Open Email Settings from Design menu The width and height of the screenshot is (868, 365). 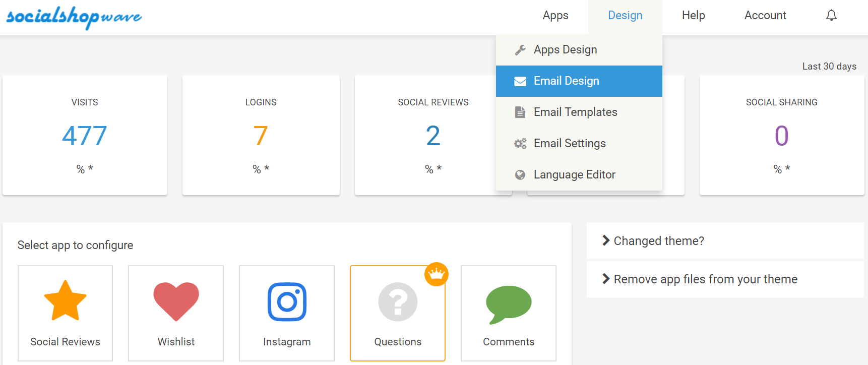(x=570, y=144)
